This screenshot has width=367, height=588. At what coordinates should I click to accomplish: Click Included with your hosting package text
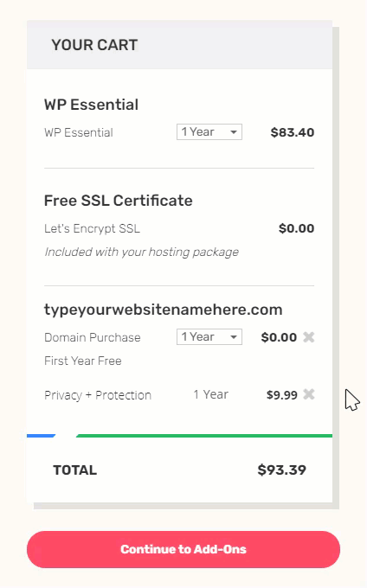141,252
